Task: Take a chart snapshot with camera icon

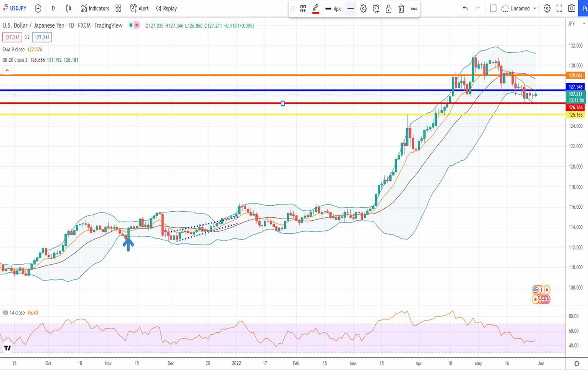Action: tap(572, 8)
